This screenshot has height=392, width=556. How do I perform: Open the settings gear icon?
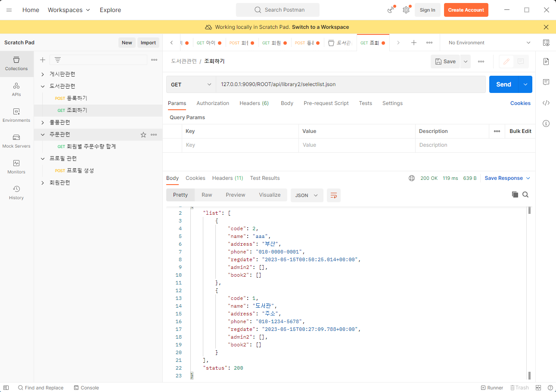406,10
